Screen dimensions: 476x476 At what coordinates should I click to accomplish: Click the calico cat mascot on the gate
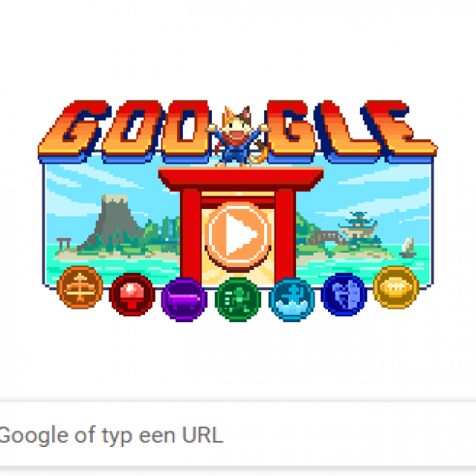pyautogui.click(x=238, y=137)
